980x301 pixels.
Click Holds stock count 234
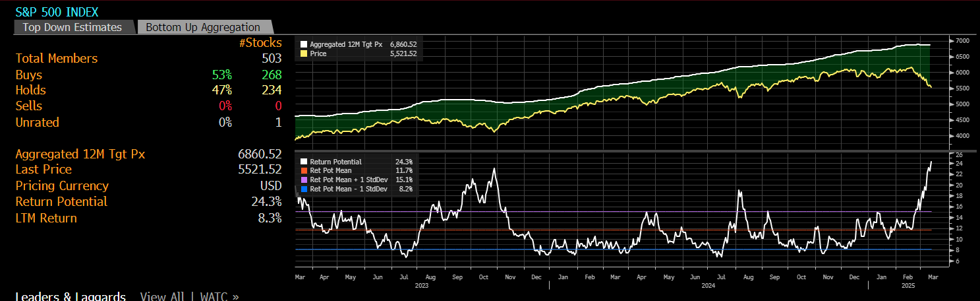272,90
